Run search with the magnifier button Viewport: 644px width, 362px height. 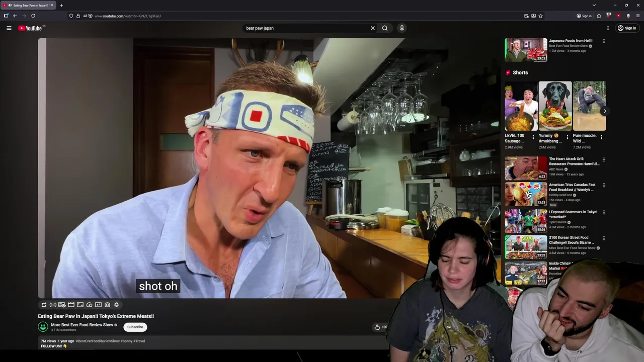(385, 28)
